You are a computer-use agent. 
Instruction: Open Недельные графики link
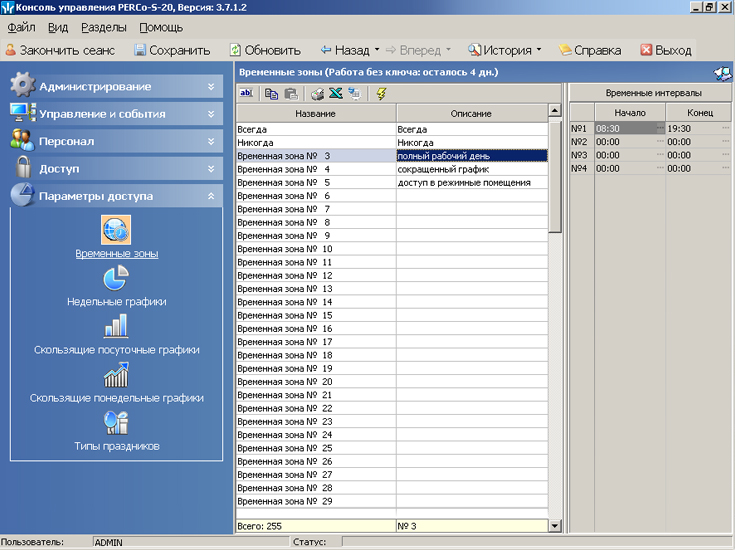coord(117,301)
